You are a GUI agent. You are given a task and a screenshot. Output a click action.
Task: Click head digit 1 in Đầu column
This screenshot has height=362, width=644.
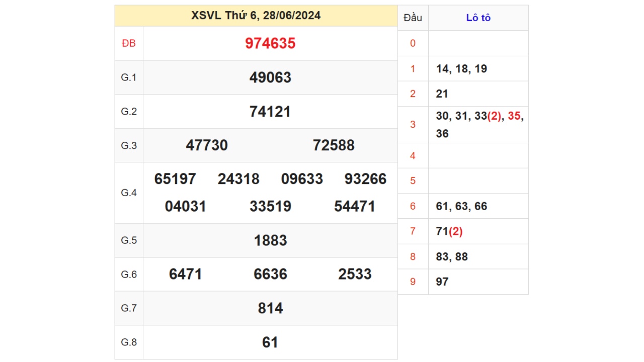(x=413, y=69)
